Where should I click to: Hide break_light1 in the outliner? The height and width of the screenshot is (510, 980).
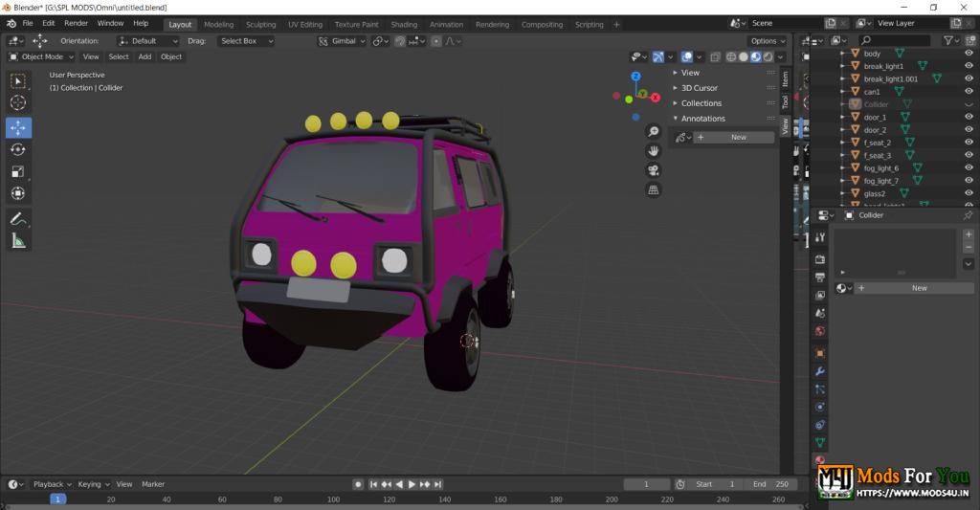pos(969,66)
